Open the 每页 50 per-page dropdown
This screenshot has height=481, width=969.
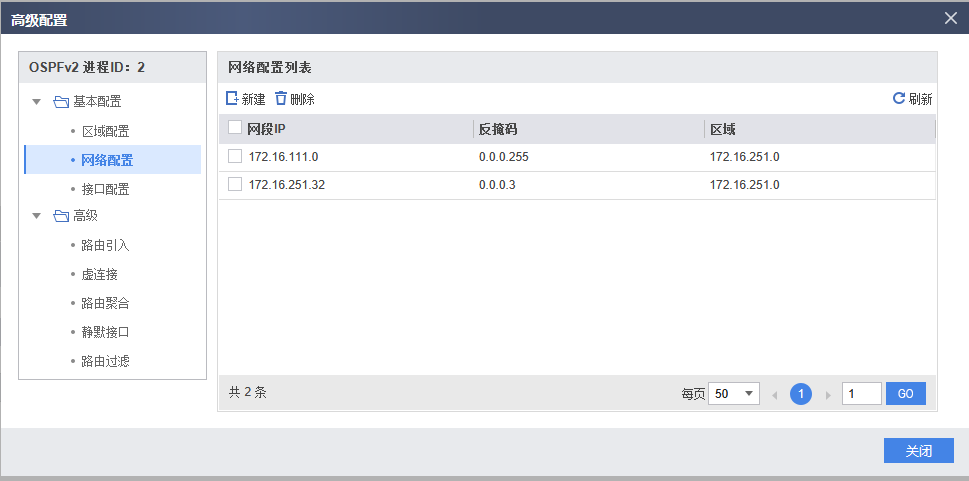click(734, 394)
